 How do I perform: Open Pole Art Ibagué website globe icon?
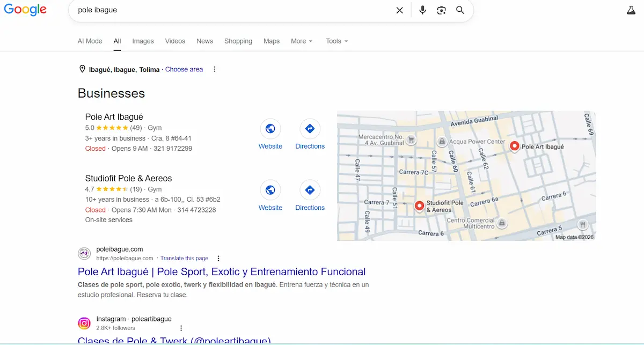point(270,129)
